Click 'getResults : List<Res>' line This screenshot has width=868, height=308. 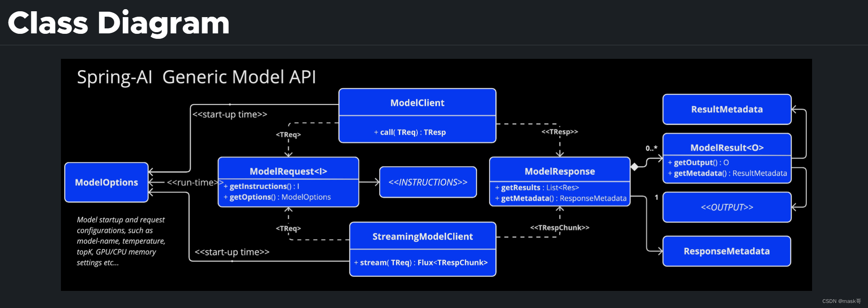[x=537, y=187]
